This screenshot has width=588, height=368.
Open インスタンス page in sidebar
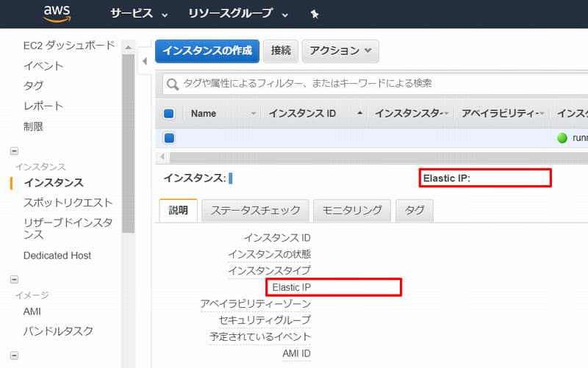coord(54,183)
